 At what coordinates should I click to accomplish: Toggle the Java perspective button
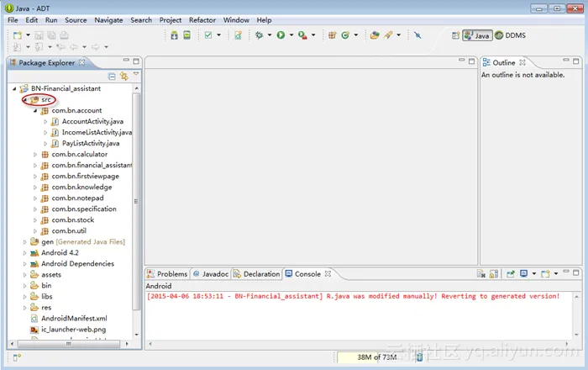click(478, 35)
